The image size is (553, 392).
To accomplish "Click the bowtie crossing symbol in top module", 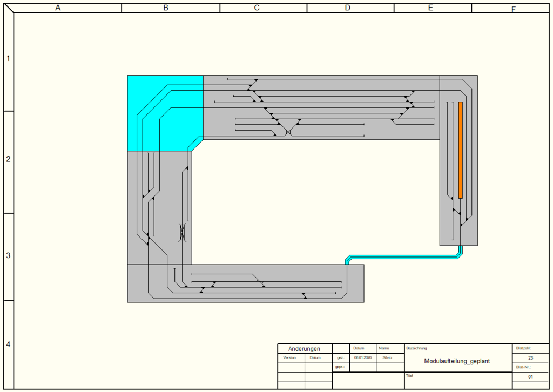I will tap(288, 132).
